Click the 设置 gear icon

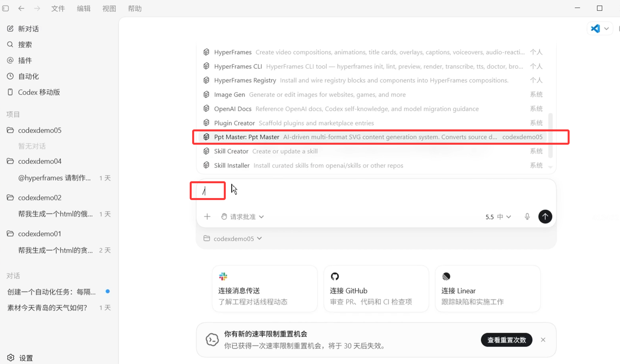click(x=10, y=358)
